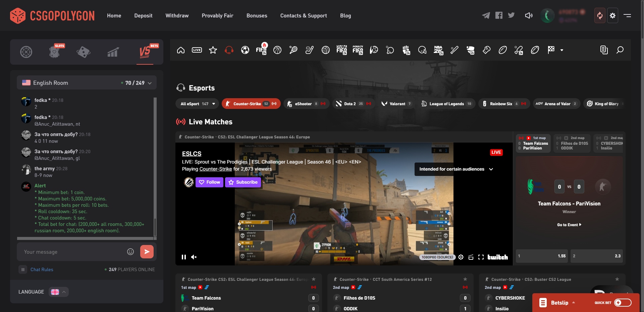Open the Slots game icon
644x312 pixels.
coord(55,52)
